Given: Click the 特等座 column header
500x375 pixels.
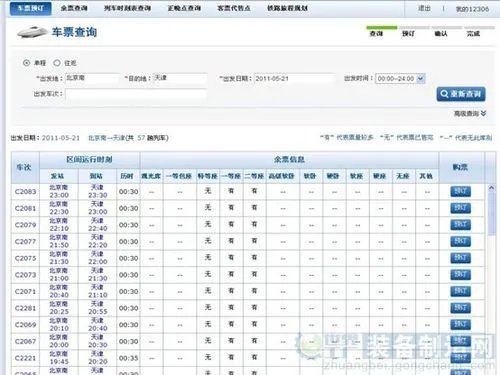Looking at the screenshot, I should tap(207, 176).
